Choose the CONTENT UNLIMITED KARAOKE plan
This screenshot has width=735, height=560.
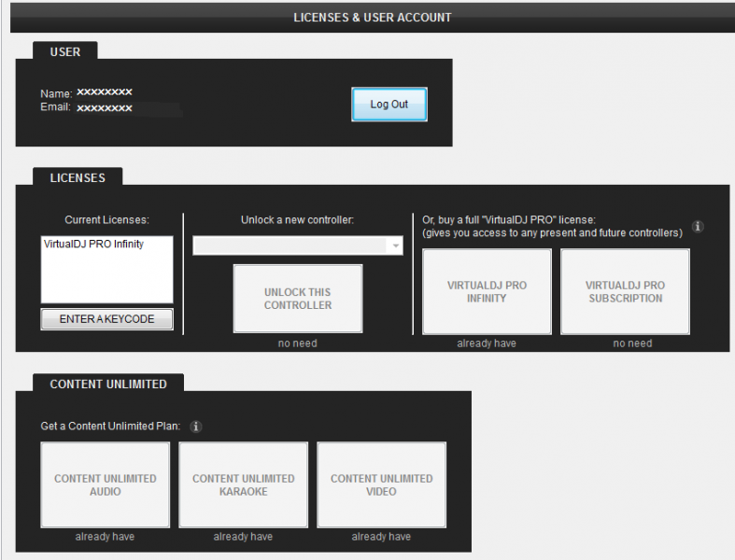coord(243,484)
